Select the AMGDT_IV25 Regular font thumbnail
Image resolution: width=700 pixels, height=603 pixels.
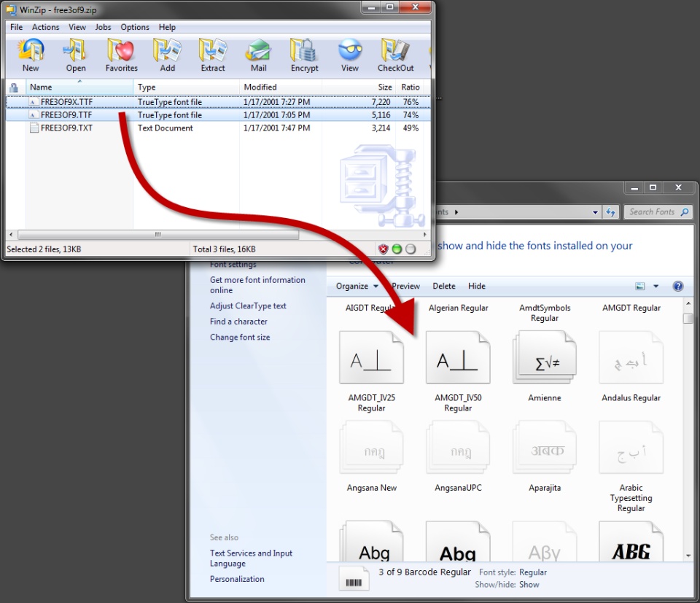[371, 357]
